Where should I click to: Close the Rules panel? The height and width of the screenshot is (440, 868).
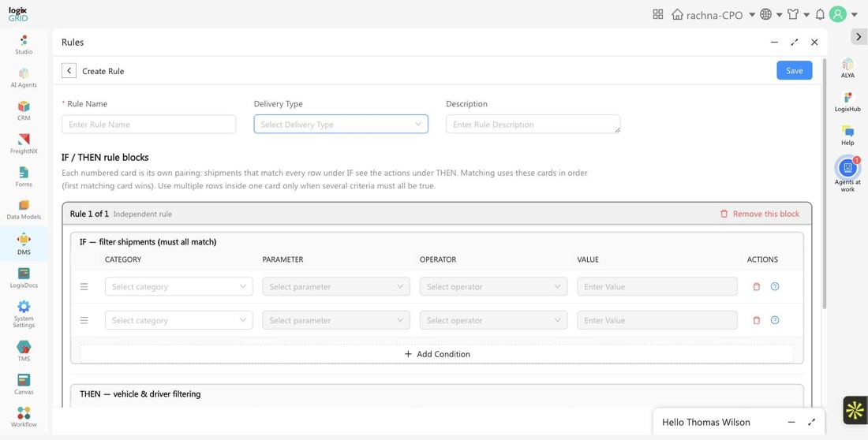tap(814, 42)
